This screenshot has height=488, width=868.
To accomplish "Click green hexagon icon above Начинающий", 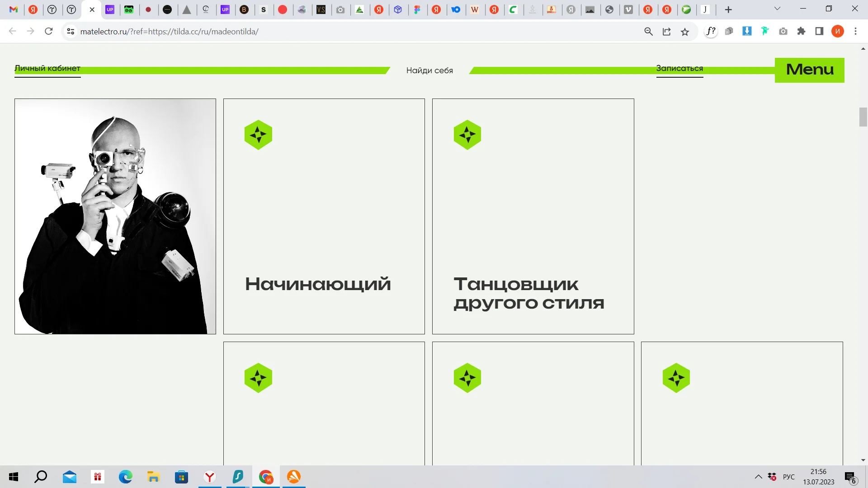I will coord(258,135).
